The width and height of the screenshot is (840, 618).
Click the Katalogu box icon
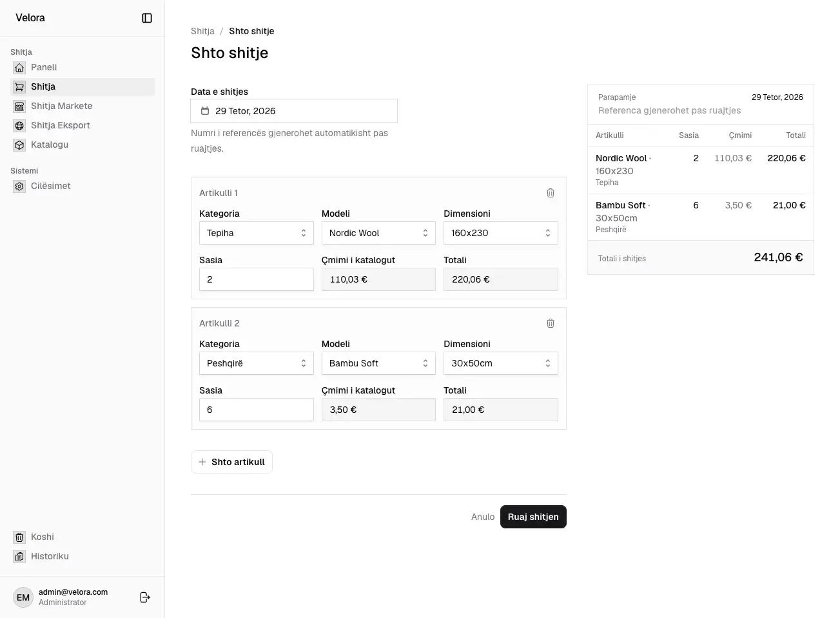pos(19,145)
